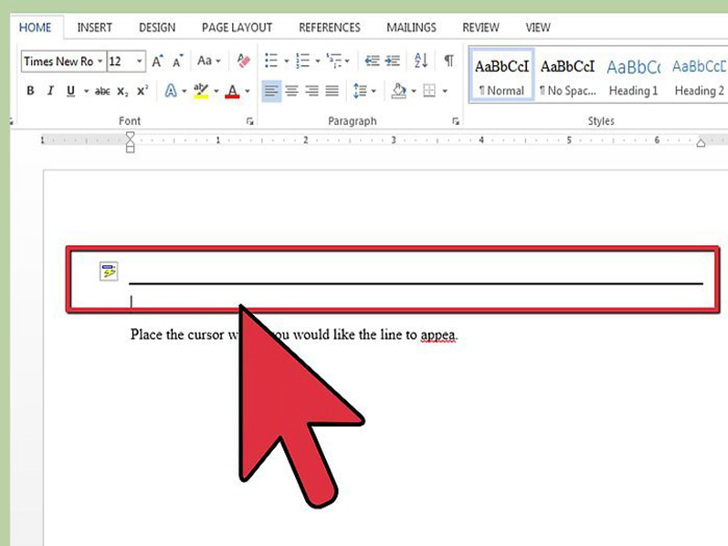Apply the Heading 1 style
728x546 pixels.
pos(633,76)
